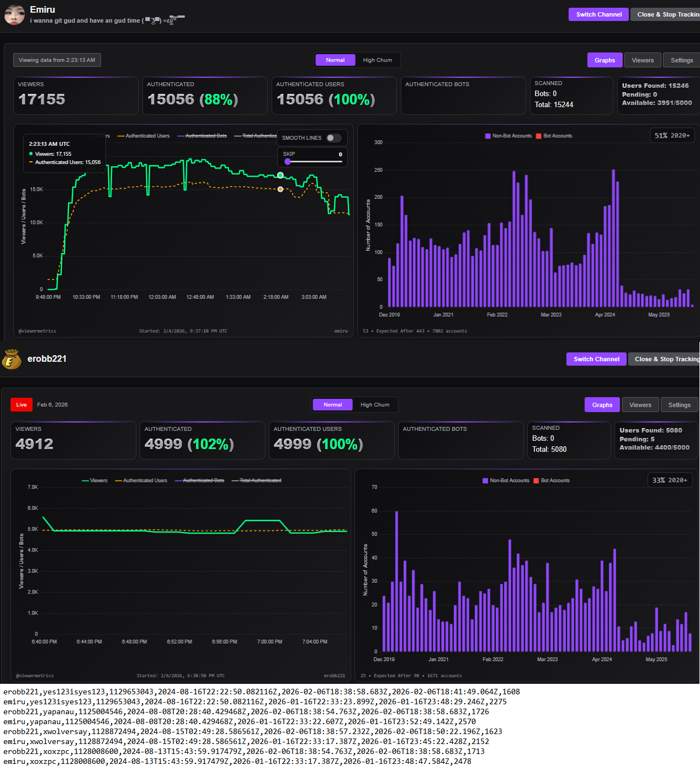Image resolution: width=700 pixels, height=770 pixels.
Task: Click Close & Stop Tracking for erobb221
Action: point(664,359)
